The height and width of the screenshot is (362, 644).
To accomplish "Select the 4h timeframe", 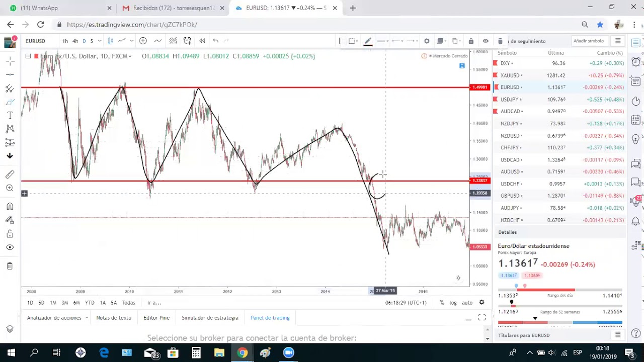I will pyautogui.click(x=75, y=41).
